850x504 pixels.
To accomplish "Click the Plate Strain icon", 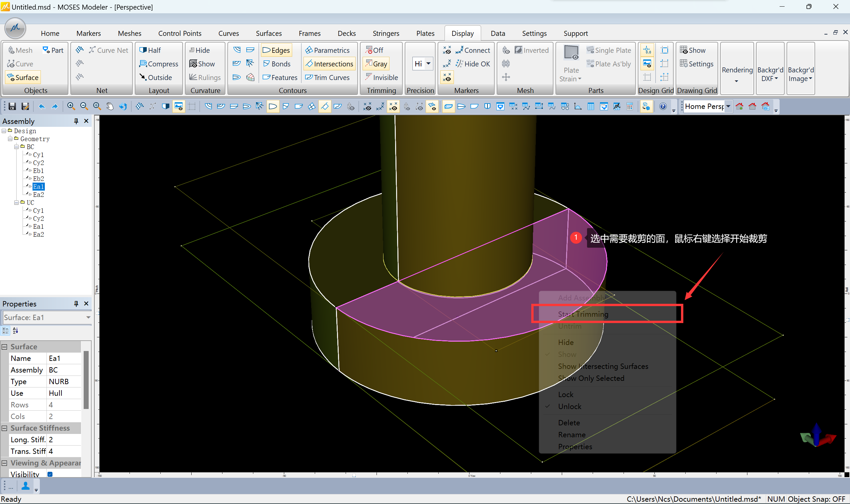I will coord(571,53).
